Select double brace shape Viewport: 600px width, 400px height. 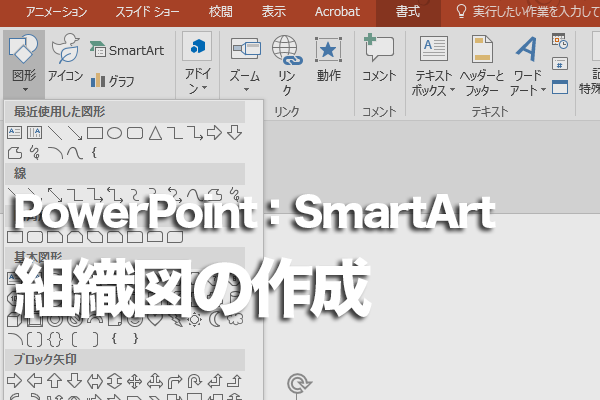point(55,339)
